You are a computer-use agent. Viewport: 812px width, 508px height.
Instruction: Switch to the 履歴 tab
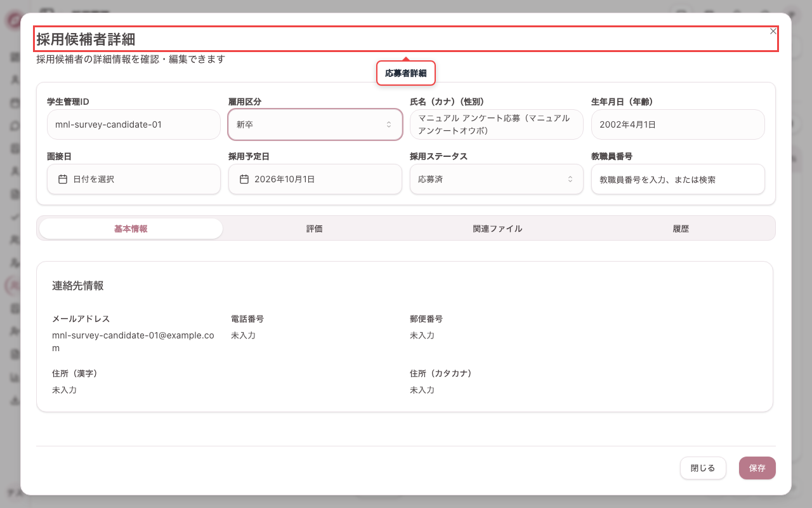point(681,229)
